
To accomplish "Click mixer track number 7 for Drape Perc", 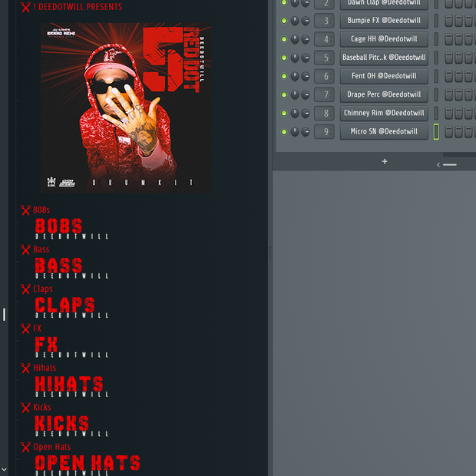I will tap(324, 94).
